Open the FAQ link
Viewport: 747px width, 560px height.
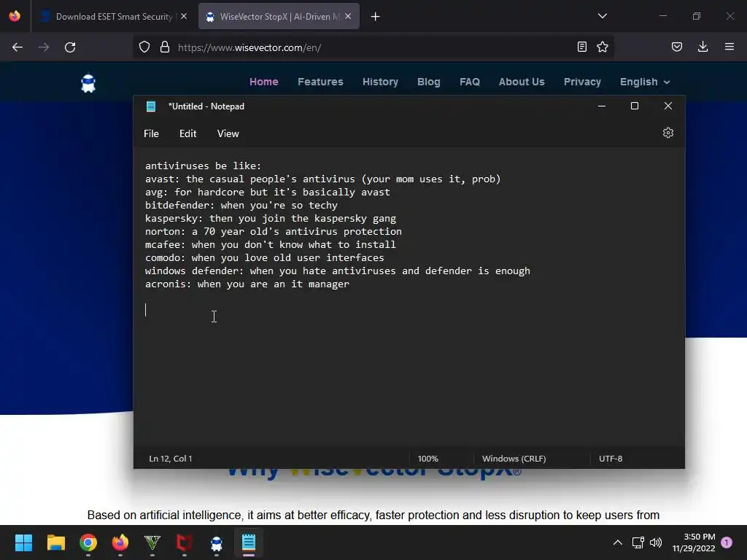click(x=470, y=82)
